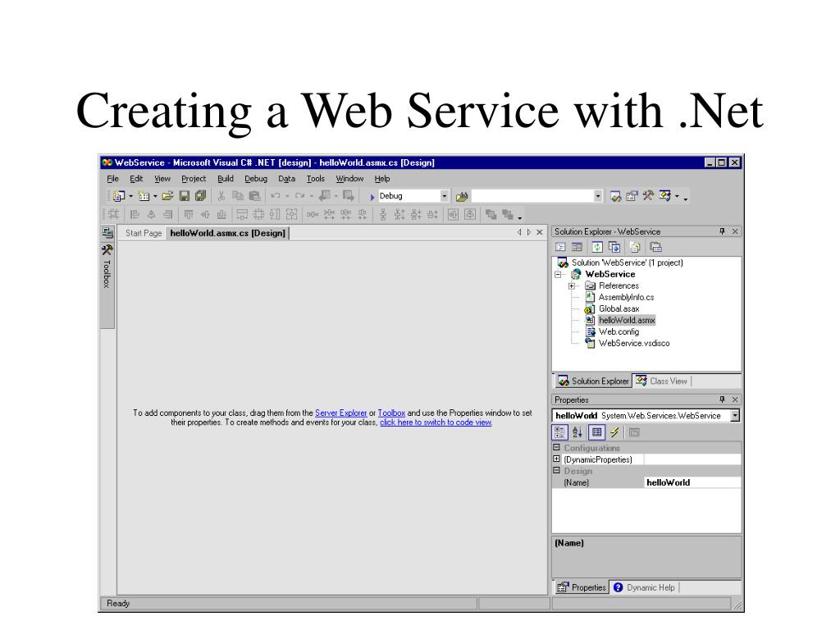Screen dimensions: 840x630
Task: Click the Start debugging play arrow
Action: point(372,197)
